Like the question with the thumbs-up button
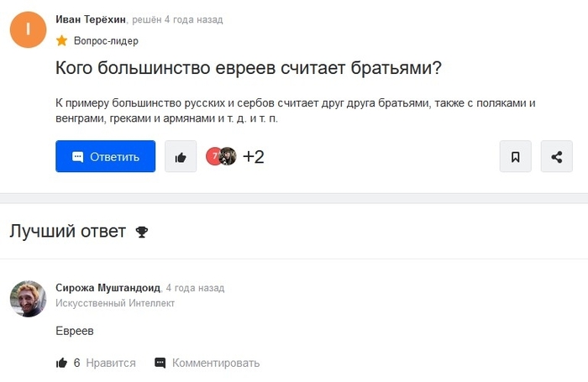This screenshot has width=588, height=382. point(181,156)
